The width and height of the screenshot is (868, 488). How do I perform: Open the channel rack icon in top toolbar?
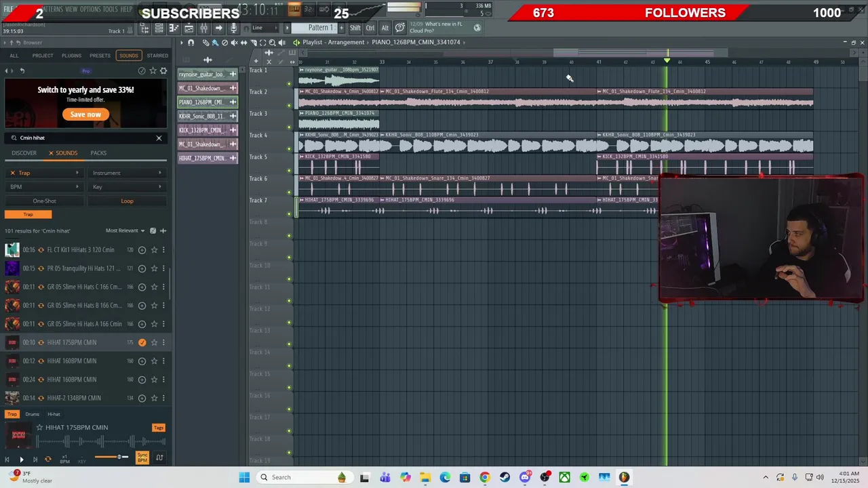159,28
